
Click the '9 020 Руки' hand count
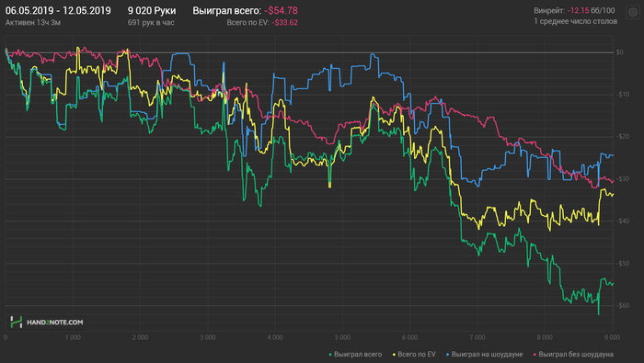(x=152, y=11)
